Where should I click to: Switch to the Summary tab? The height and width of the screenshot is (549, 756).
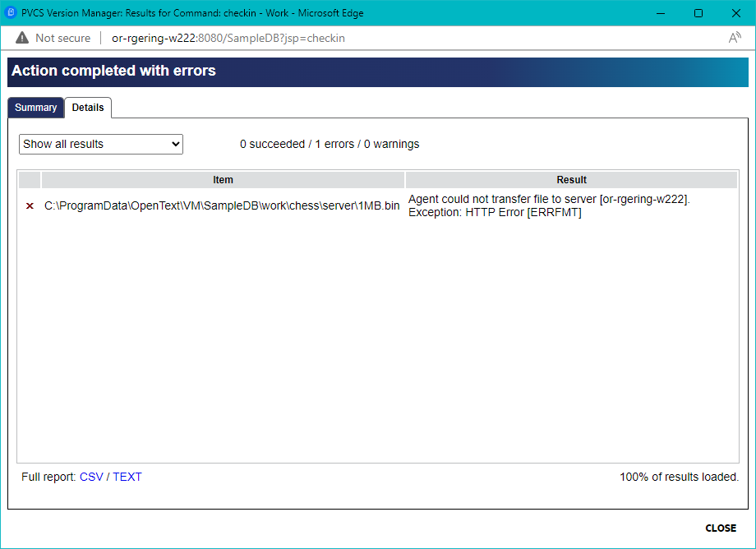tap(35, 107)
